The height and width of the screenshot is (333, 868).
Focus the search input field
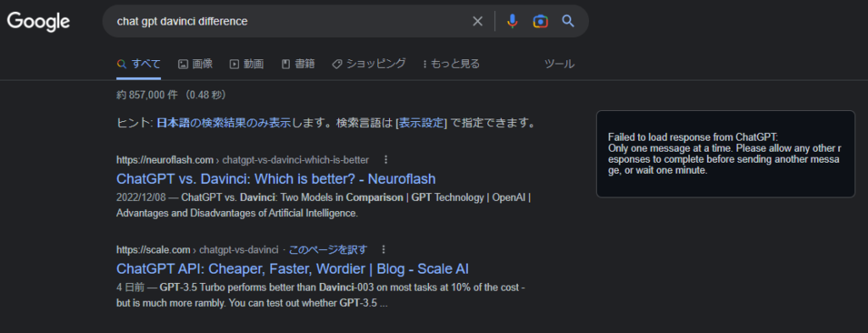pyautogui.click(x=288, y=21)
